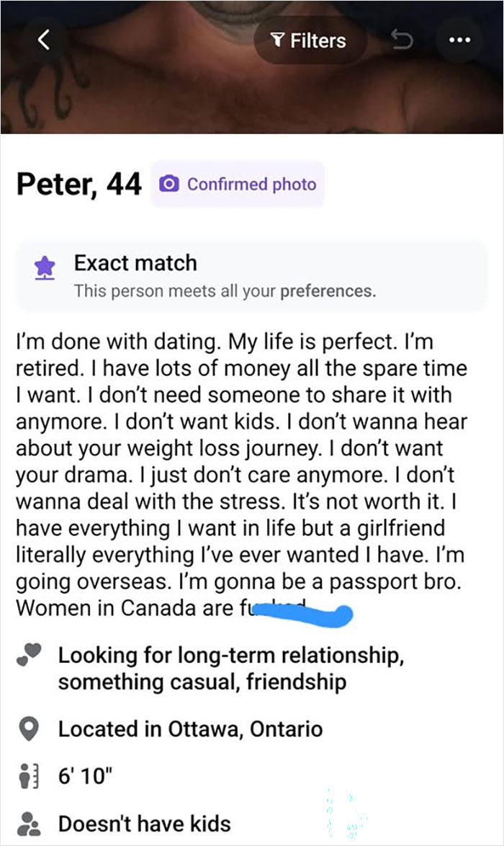
Task: Click the Confirmed photo badge
Action: point(238,186)
